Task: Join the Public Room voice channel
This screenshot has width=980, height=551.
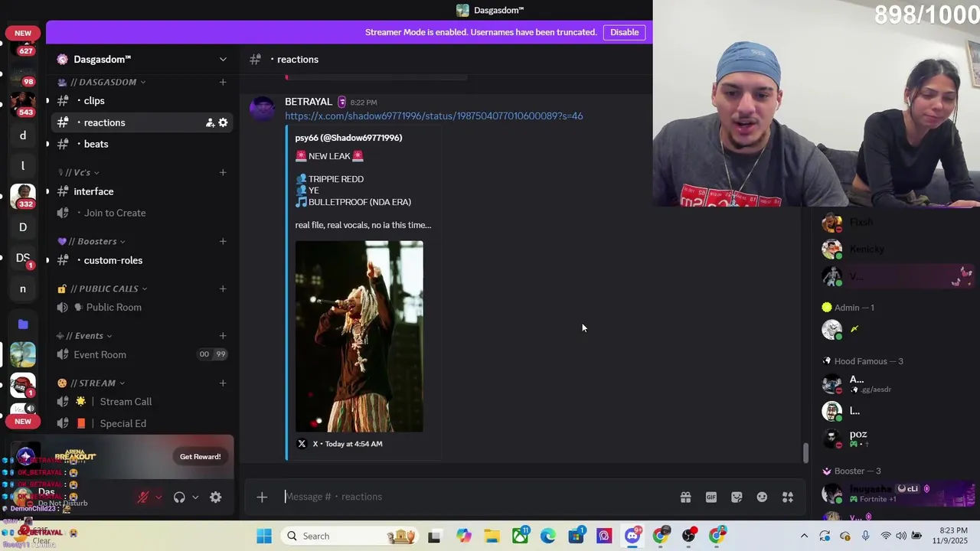Action: [142, 307]
